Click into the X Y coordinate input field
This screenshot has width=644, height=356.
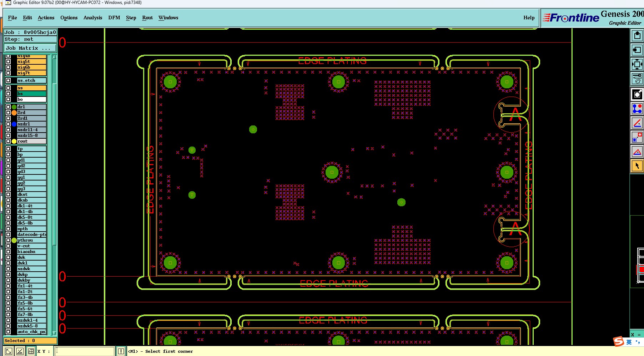click(x=85, y=351)
